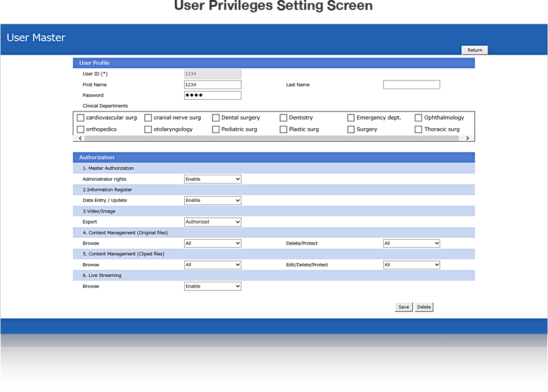Screen dimensions: 548x392
Task: Tick the otolaryngology checkbox
Action: click(x=148, y=129)
